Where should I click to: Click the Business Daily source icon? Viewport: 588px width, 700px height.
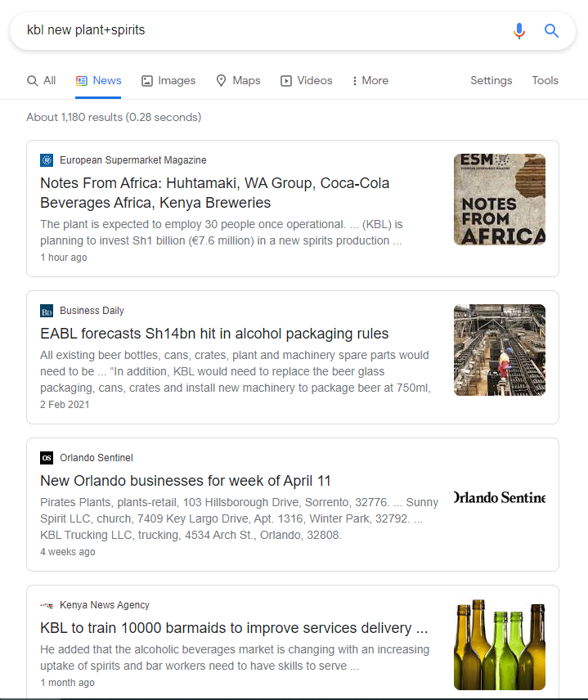(47, 311)
